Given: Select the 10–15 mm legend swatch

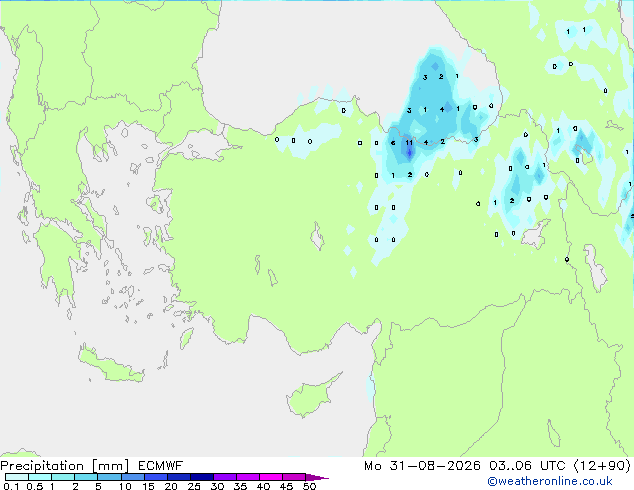Looking at the screenshot, I should 132,477.
